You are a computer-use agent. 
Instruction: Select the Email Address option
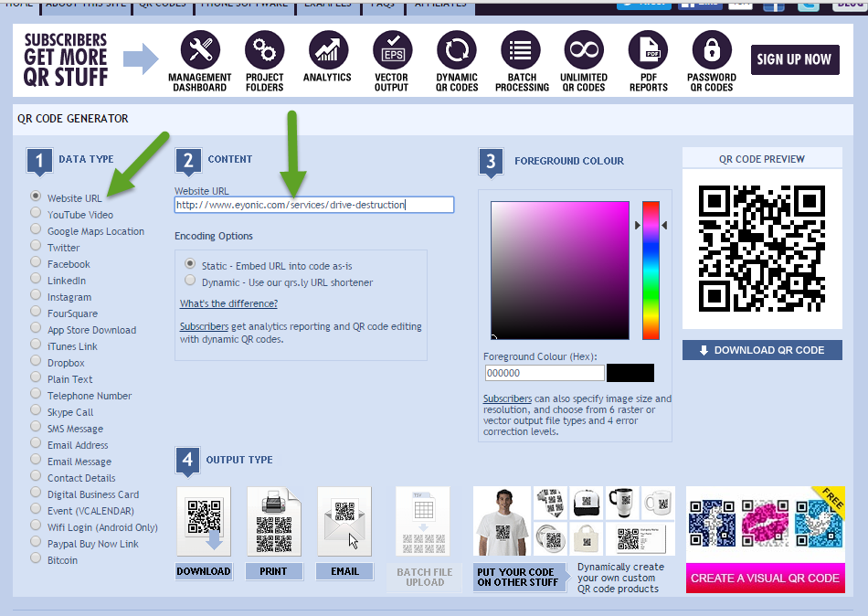point(36,443)
